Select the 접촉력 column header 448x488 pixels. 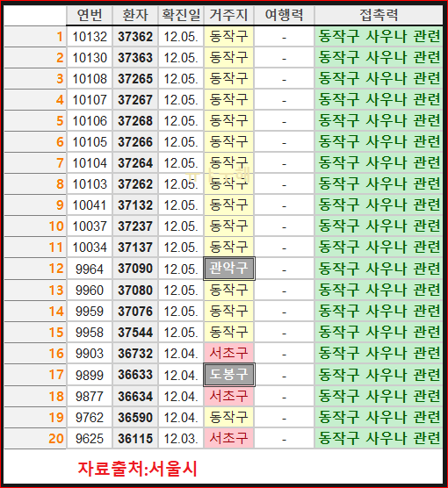379,15
